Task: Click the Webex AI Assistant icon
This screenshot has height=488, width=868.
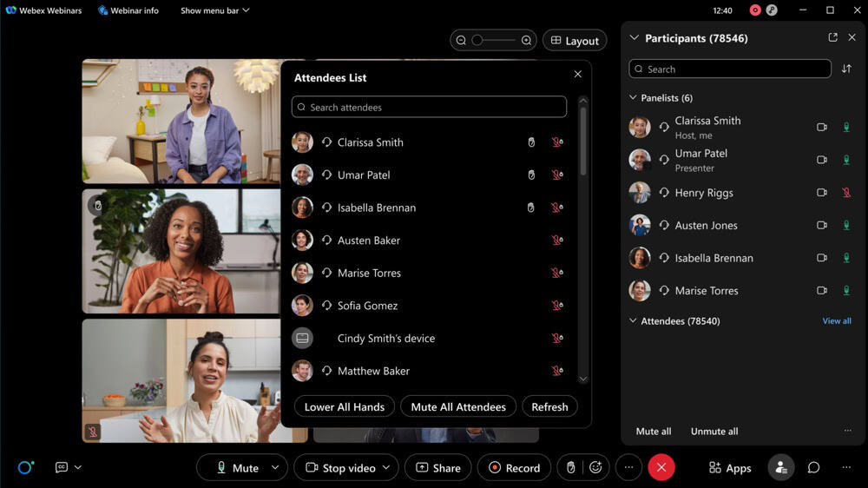Action: point(26,467)
